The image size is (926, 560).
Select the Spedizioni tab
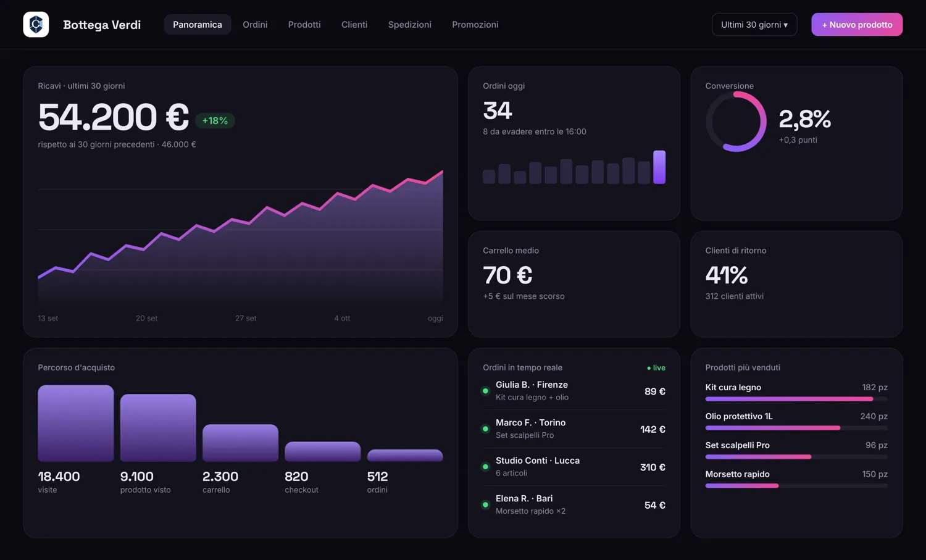coord(410,25)
